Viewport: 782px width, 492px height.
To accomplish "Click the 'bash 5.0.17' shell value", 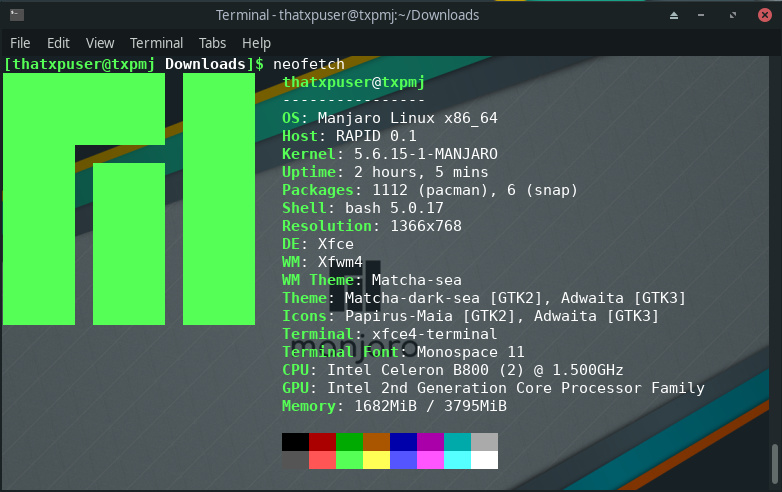I will [394, 208].
